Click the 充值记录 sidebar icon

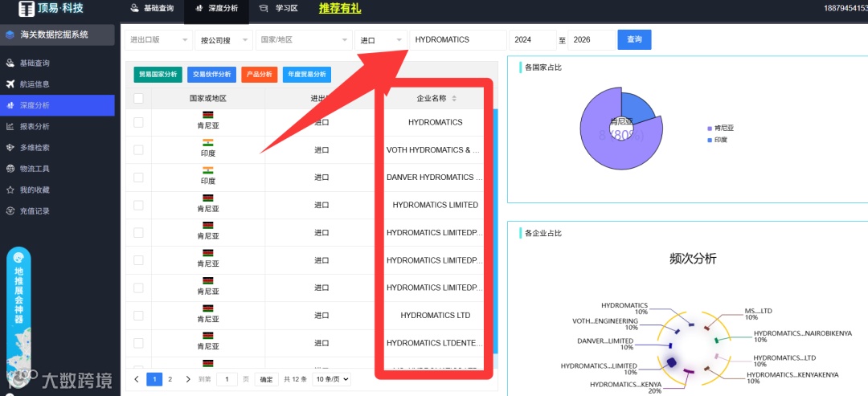10,210
